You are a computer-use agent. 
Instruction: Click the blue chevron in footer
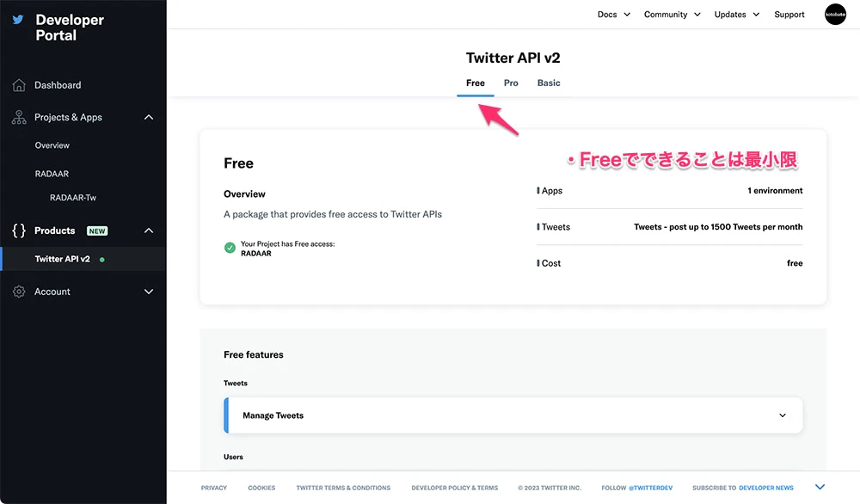pyautogui.click(x=820, y=488)
